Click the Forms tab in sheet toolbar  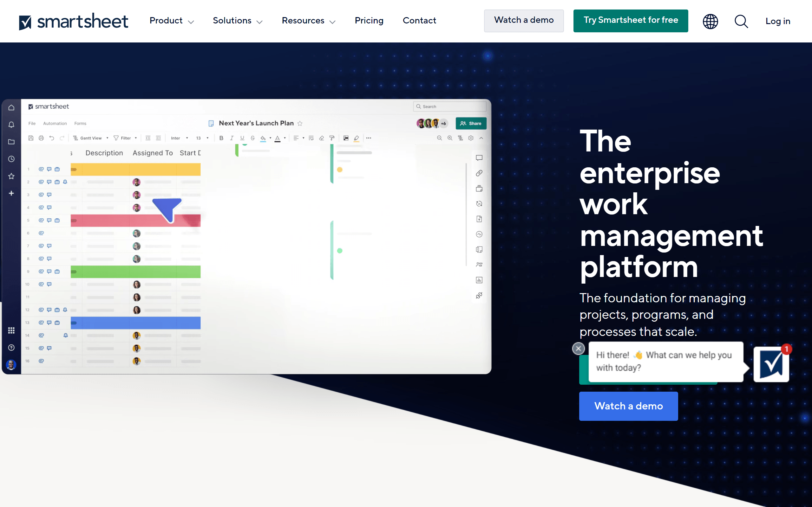coord(80,123)
